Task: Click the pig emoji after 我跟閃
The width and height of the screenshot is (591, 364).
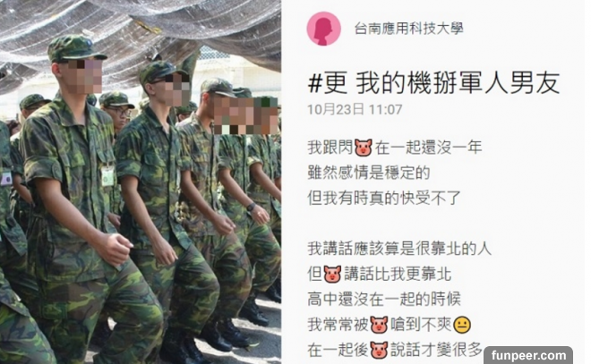Action: pos(364,148)
